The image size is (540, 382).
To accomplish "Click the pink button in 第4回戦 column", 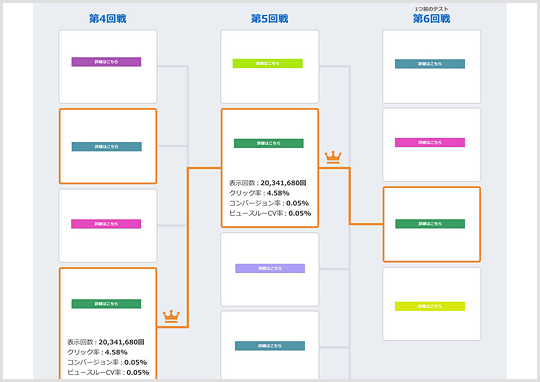I will (x=106, y=224).
